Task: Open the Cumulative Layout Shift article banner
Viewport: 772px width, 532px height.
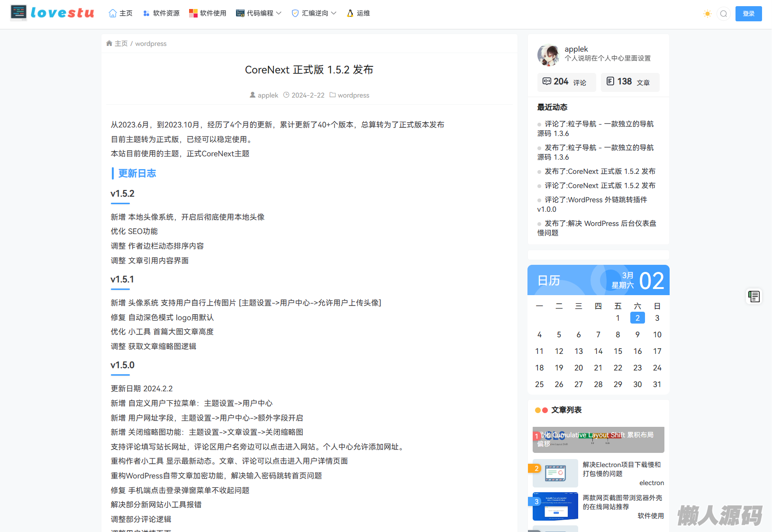Action: (x=598, y=439)
